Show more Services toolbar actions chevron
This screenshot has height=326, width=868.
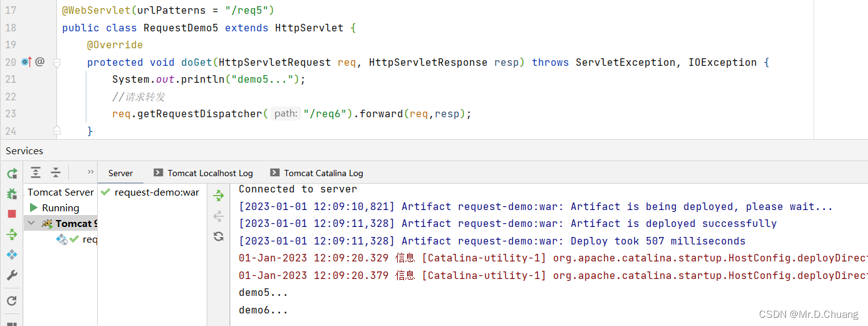pos(91,172)
